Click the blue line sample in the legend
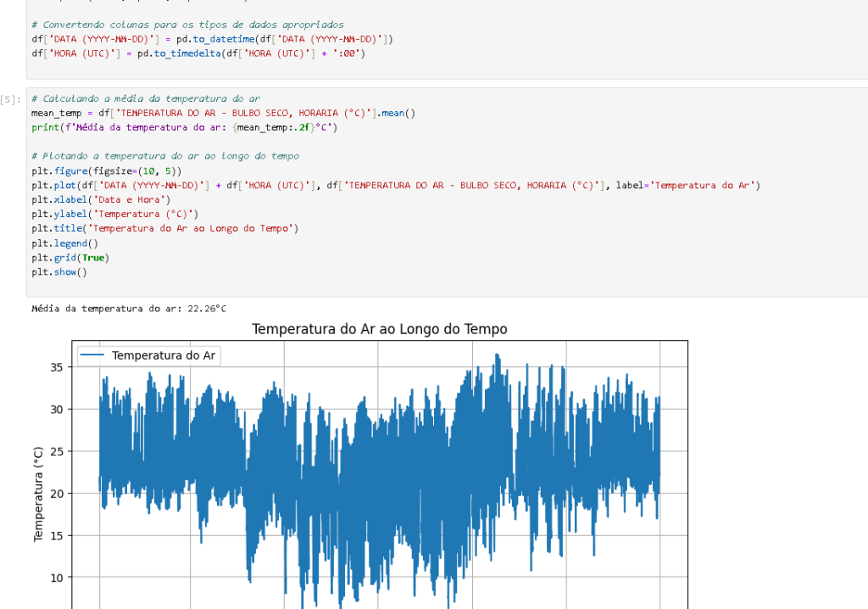This screenshot has width=868, height=609. point(92,355)
